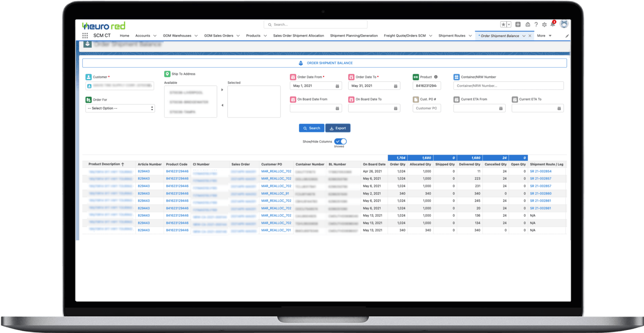This screenshot has width=644, height=333.
Task: Sort by On Board Date column header
Action: pyautogui.click(x=374, y=164)
